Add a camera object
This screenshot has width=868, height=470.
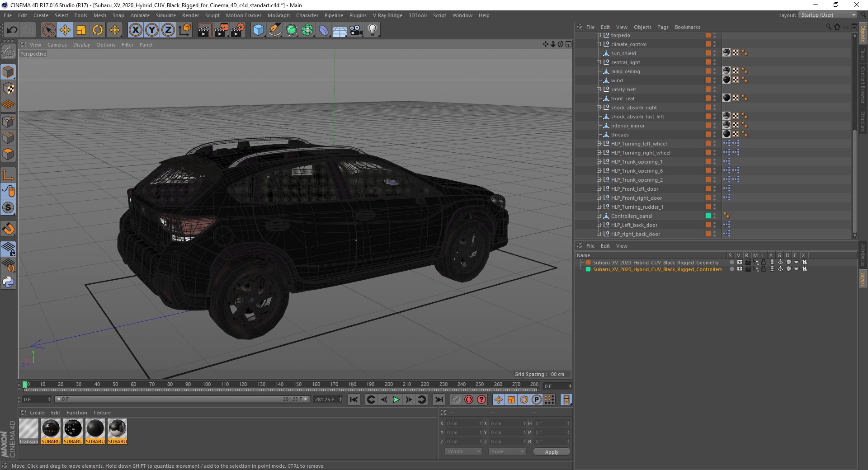(x=356, y=30)
